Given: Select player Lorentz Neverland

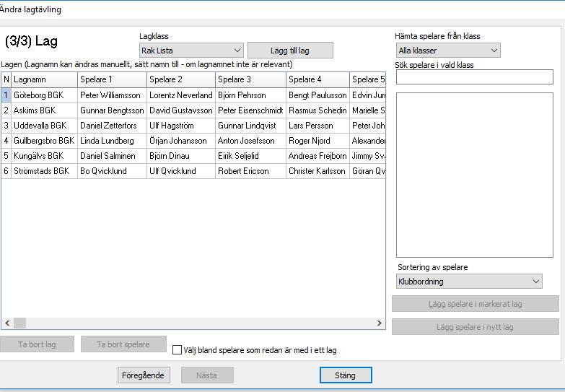Looking at the screenshot, I should click(181, 95).
